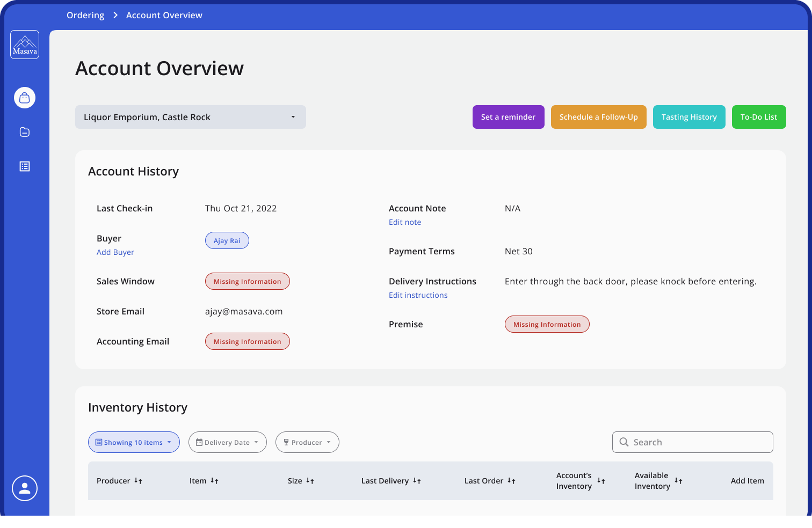Screen dimensions: 812x528
Task: Sort by Account's Inventory arrows
Action: (601, 481)
